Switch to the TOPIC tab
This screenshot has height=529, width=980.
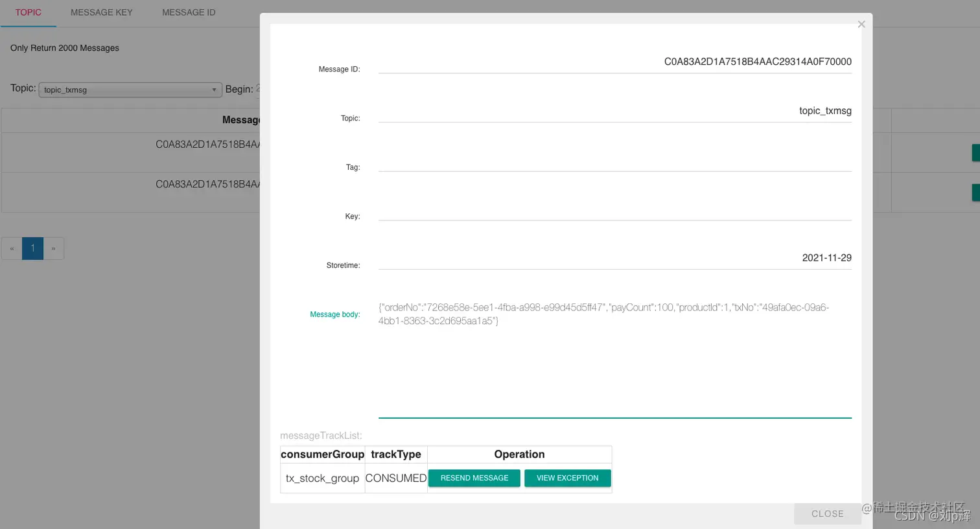[x=28, y=12]
